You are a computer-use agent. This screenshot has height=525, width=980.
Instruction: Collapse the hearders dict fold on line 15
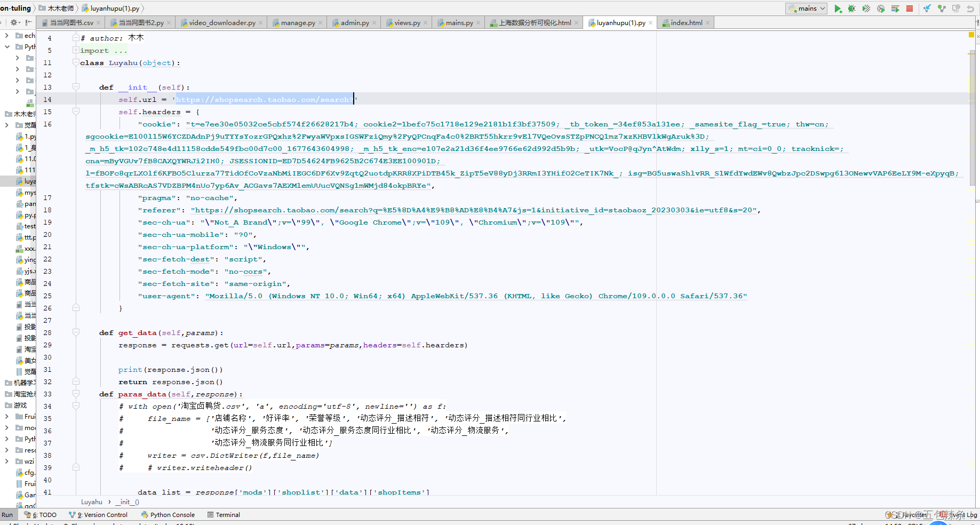[76, 112]
